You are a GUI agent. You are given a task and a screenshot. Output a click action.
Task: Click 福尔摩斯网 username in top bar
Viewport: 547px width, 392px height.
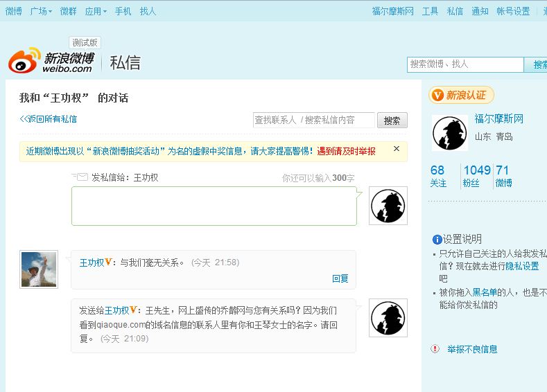coord(393,11)
